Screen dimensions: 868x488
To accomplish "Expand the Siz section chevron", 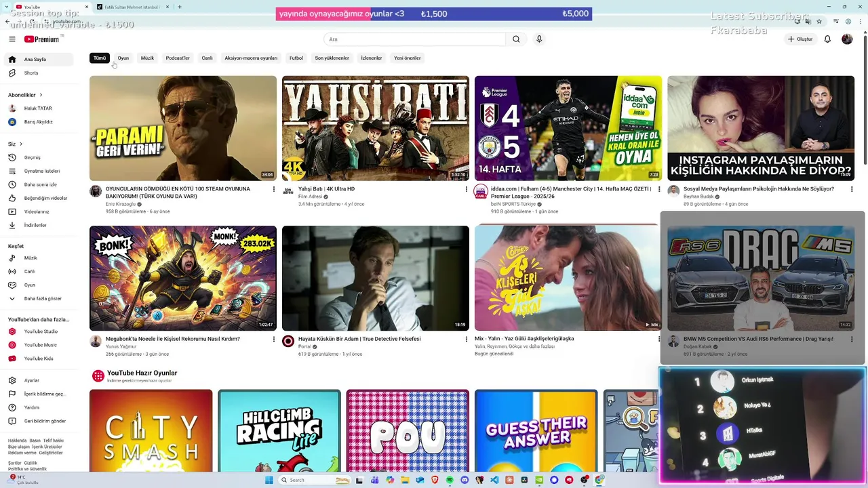I will point(21,144).
